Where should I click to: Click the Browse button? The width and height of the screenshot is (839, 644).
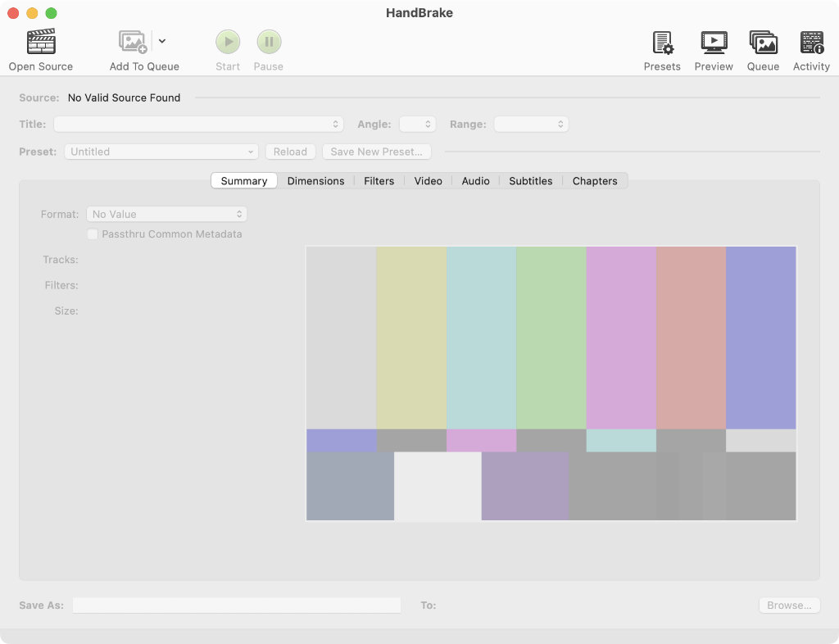[x=789, y=605]
